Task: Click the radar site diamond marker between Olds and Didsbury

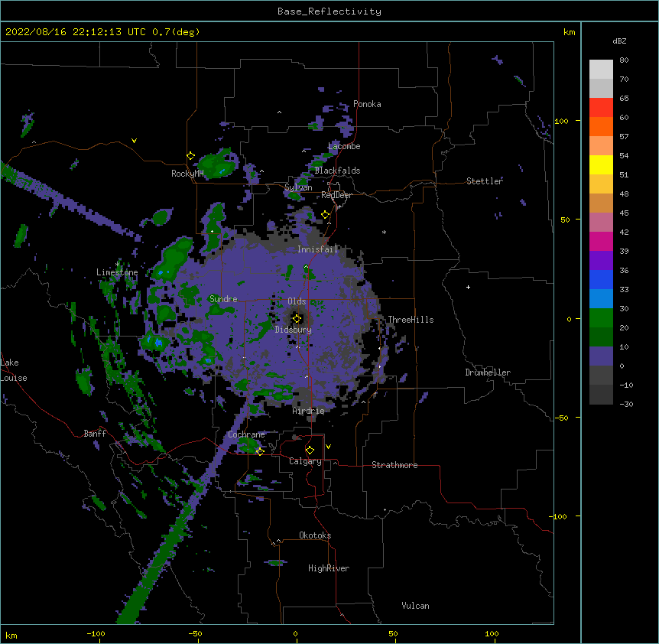Action: click(297, 319)
